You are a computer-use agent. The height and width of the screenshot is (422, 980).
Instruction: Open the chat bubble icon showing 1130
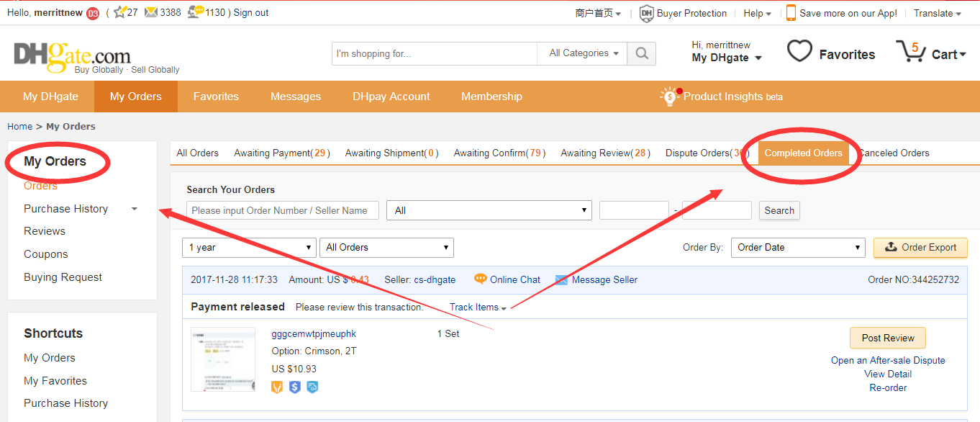195,12
